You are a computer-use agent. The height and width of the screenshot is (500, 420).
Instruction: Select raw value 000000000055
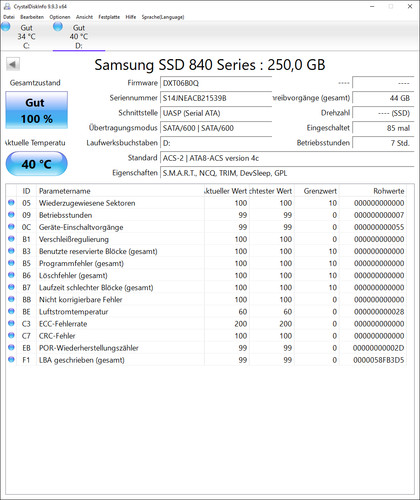pyautogui.click(x=379, y=227)
